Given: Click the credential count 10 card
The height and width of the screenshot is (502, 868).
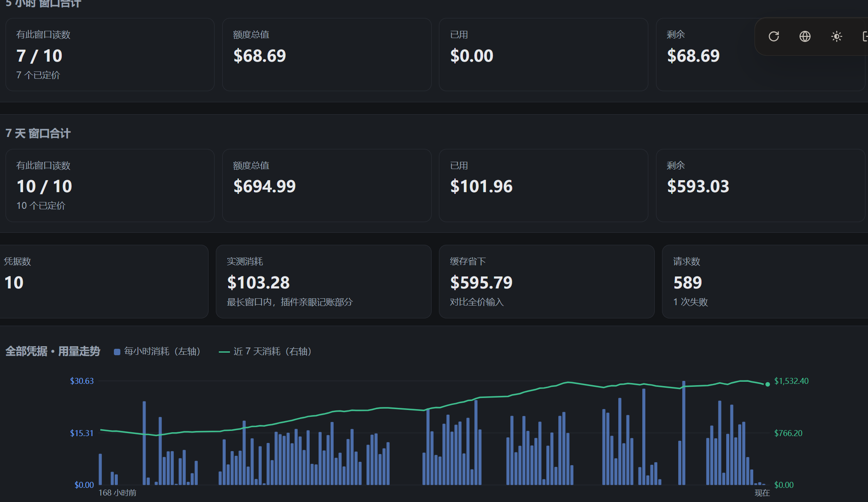Looking at the screenshot, I should (x=104, y=282).
